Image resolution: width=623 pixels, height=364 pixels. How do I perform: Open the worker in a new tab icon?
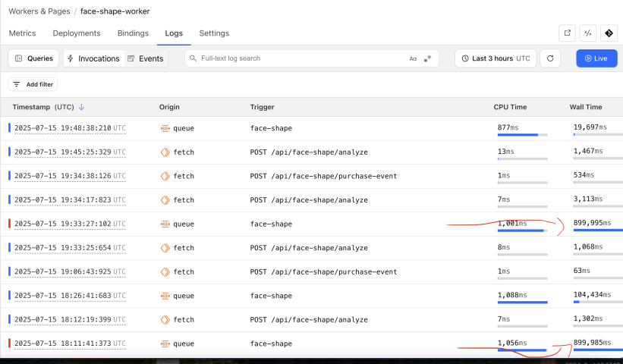point(566,33)
